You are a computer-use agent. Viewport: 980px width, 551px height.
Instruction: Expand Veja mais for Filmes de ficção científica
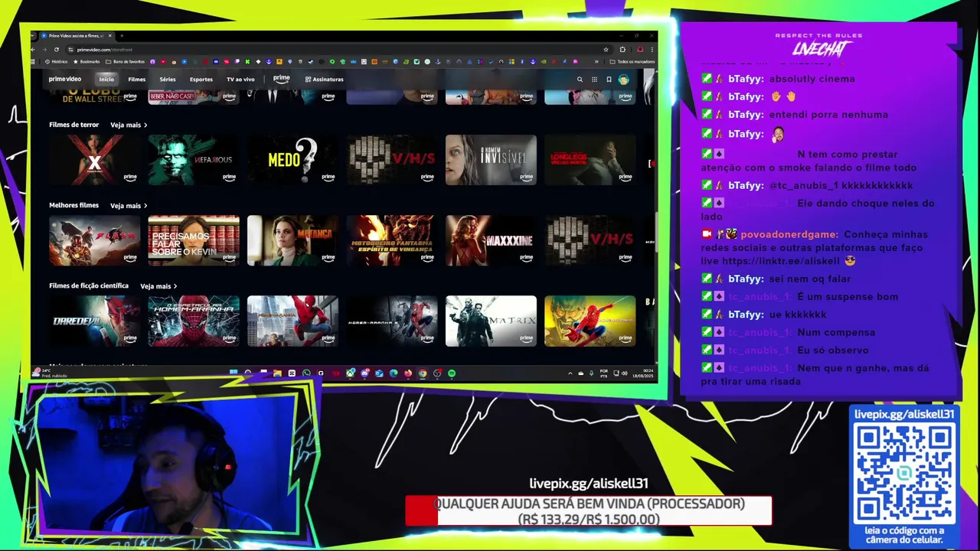158,286
